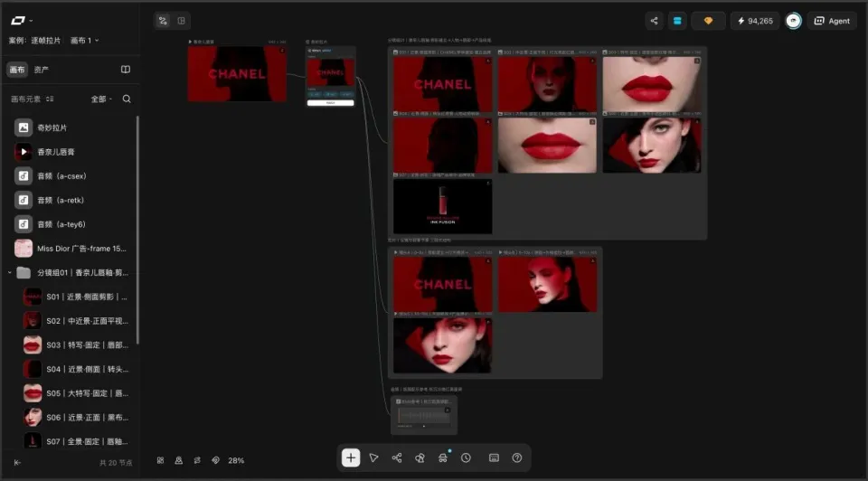The width and height of the screenshot is (868, 481).
Task: Select the second video clip with red-lit profile
Action: [548, 284]
